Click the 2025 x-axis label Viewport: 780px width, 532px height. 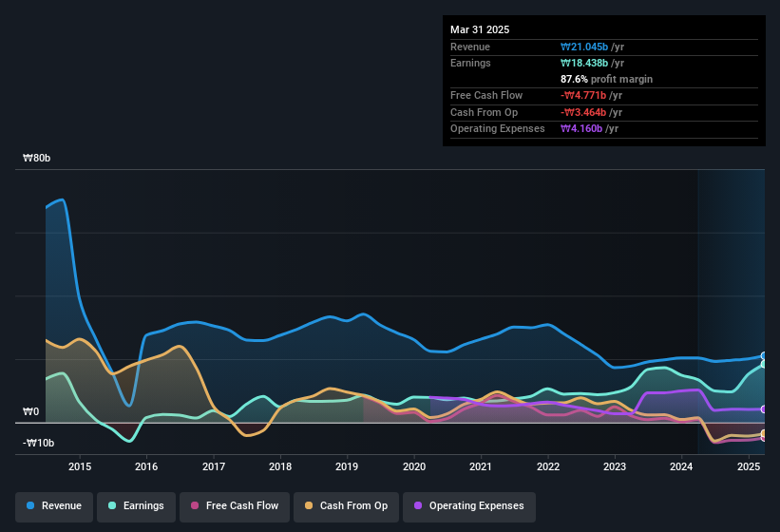(x=749, y=466)
